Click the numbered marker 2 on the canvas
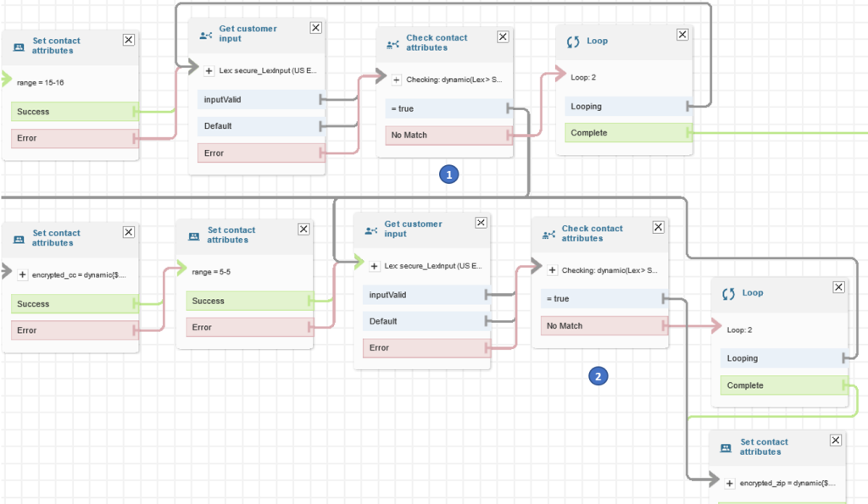Screen dimensions: 868x504 pyautogui.click(x=598, y=375)
